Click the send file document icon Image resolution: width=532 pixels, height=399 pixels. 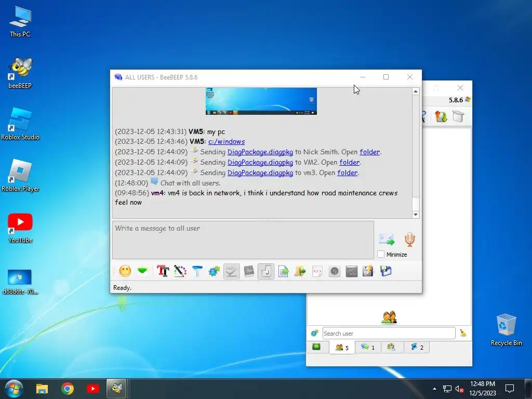coord(283,271)
